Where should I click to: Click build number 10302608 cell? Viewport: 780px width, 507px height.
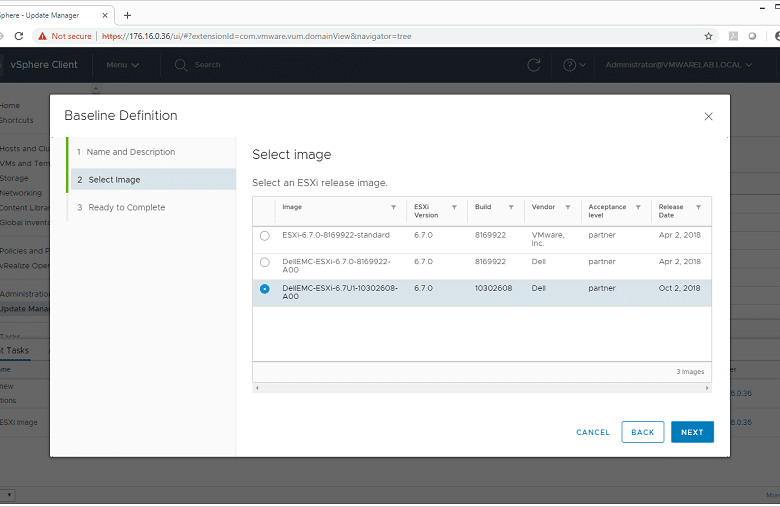[493, 288]
